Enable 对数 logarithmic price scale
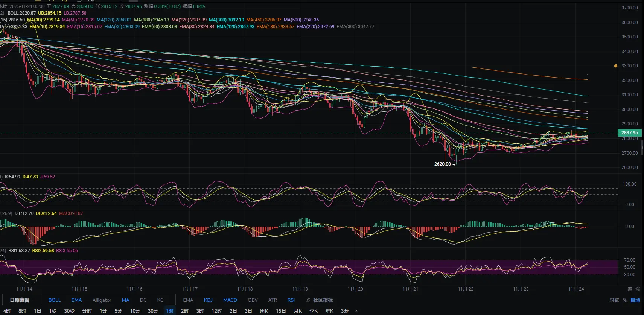 tap(614, 300)
